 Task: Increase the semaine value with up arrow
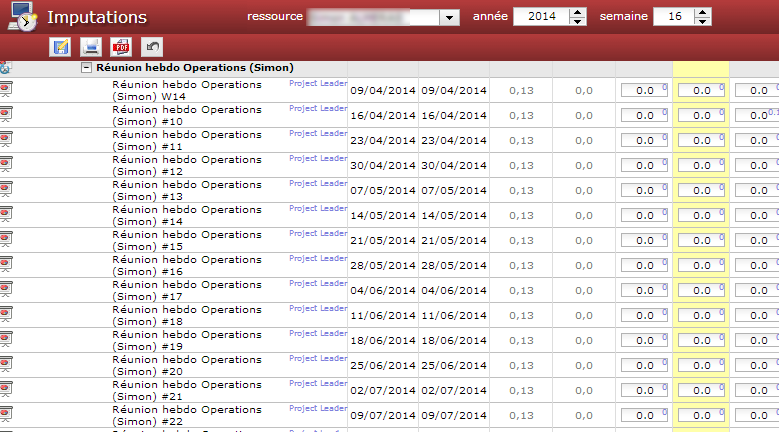pyautogui.click(x=703, y=13)
